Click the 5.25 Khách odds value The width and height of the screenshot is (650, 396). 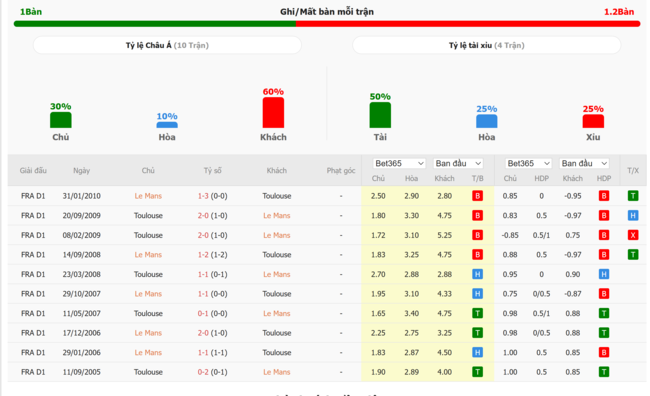[x=444, y=235]
